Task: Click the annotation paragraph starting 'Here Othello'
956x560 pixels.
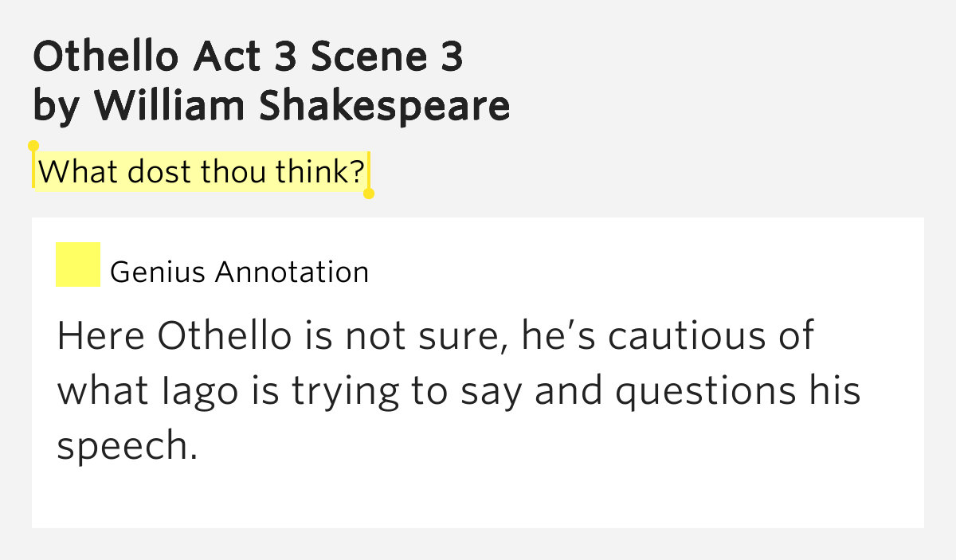Action: point(460,391)
